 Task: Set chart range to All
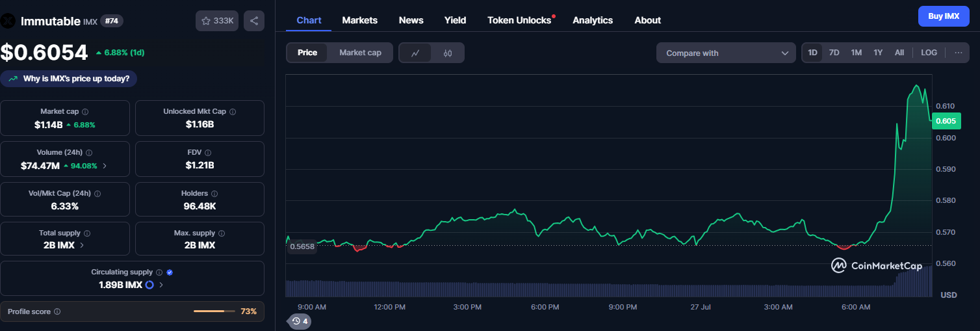click(x=899, y=53)
